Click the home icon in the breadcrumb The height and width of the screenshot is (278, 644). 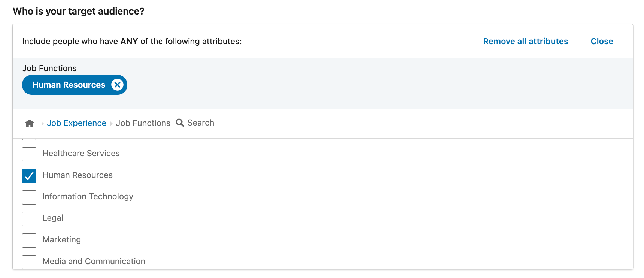tap(30, 123)
